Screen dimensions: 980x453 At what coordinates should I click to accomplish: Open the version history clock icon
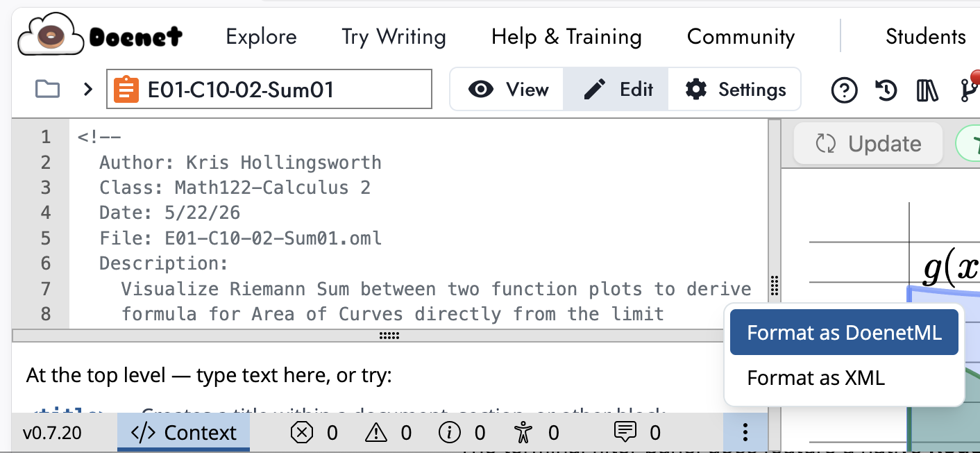click(x=886, y=90)
